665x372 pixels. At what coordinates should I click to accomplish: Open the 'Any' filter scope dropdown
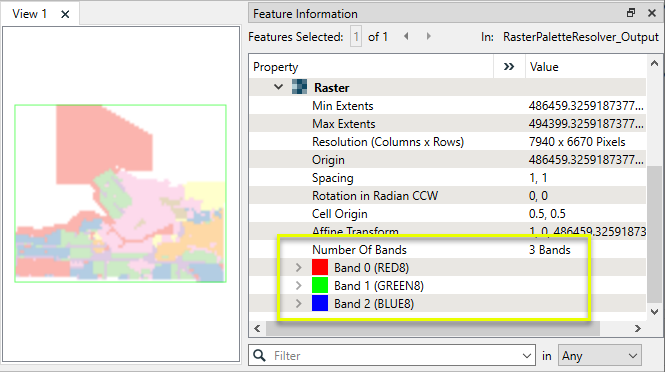[x=600, y=355]
